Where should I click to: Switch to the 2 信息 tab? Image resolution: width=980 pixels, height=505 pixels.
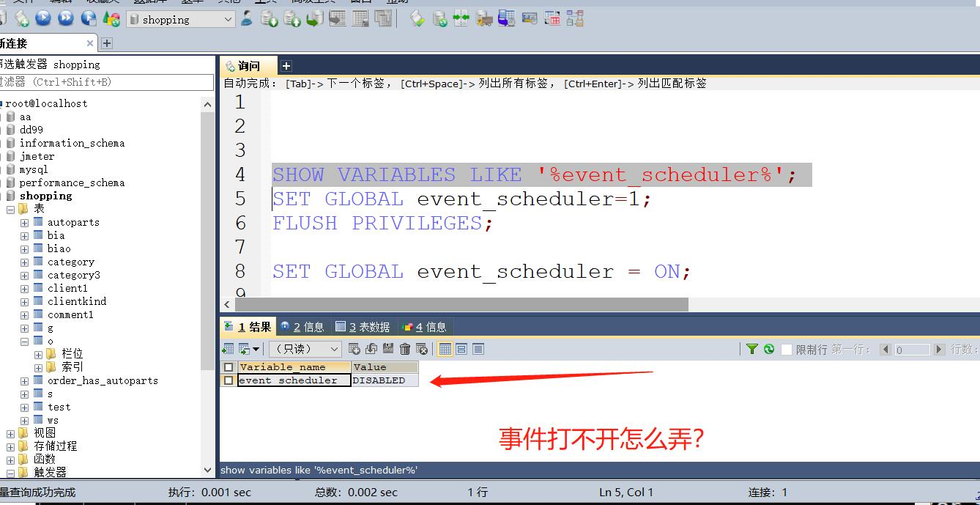302,327
